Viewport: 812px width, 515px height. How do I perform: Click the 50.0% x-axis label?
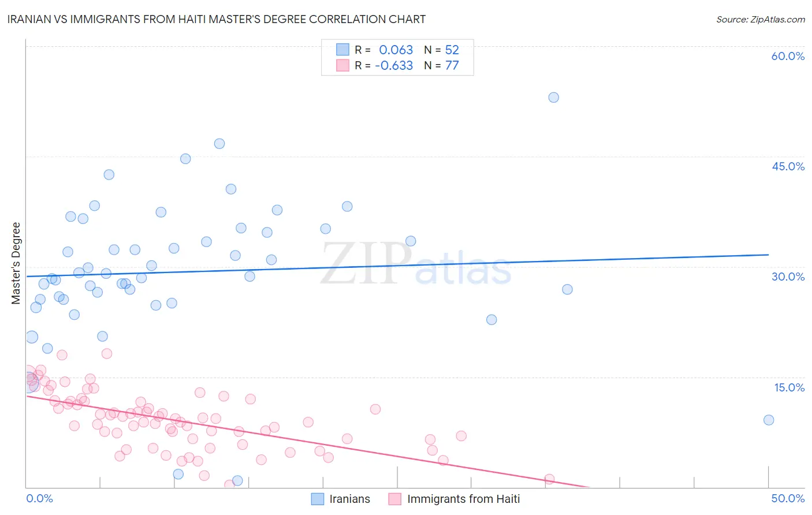click(788, 498)
